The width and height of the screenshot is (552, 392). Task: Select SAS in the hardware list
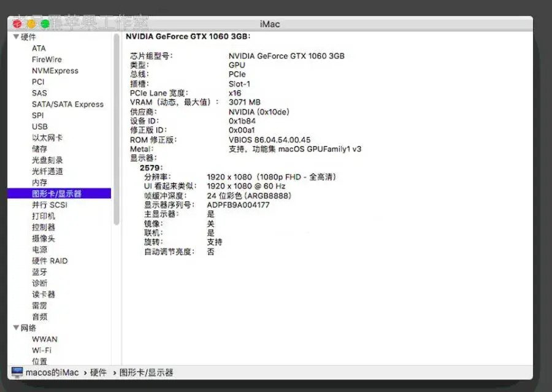click(39, 93)
